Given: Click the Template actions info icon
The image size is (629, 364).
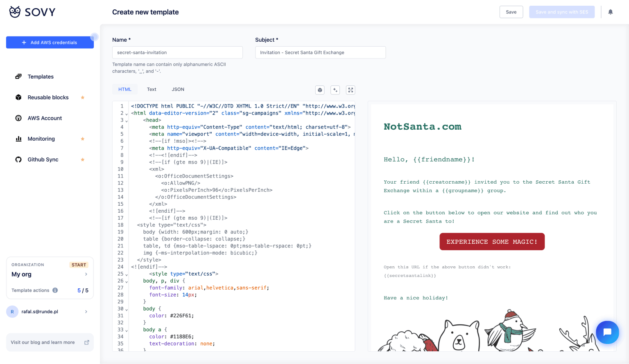Looking at the screenshot, I should [55, 290].
